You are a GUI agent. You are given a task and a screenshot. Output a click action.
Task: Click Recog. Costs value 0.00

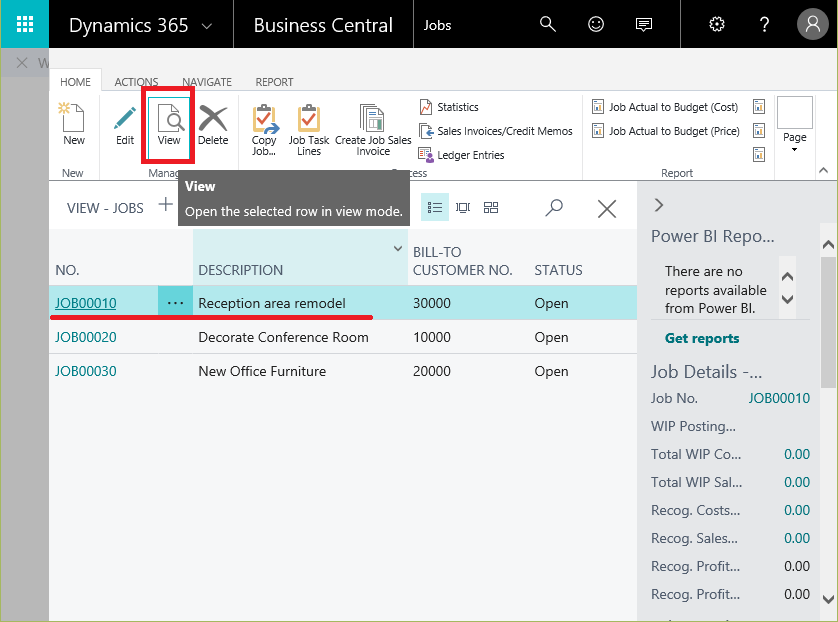click(796, 510)
